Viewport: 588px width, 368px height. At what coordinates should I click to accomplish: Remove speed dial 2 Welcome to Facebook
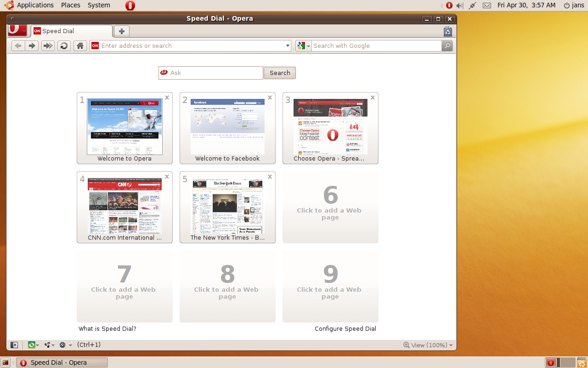point(270,98)
